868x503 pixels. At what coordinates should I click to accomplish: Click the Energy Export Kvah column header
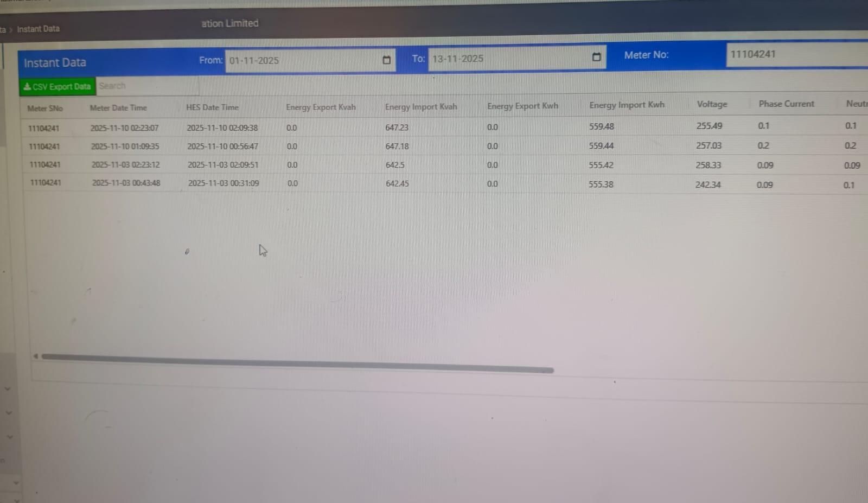point(321,107)
